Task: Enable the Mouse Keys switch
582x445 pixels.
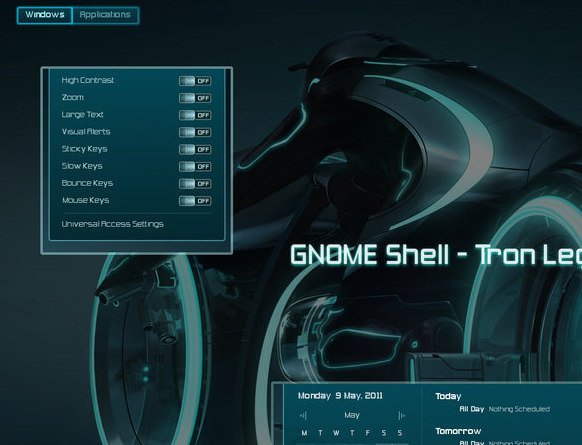Action: tap(195, 201)
